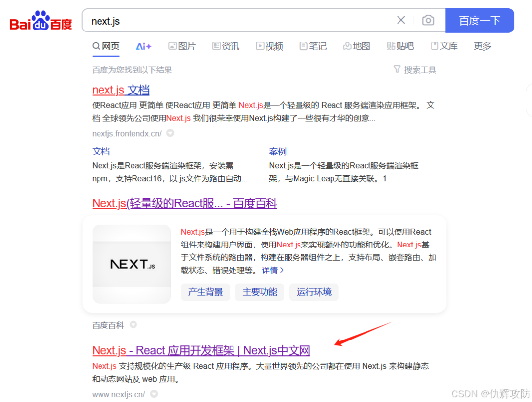Select the 产生背景 tag button
The image size is (532, 402).
pyautogui.click(x=205, y=292)
